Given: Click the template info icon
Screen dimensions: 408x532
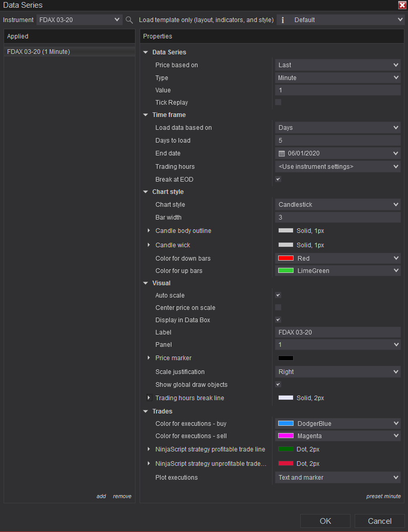Looking at the screenshot, I should (x=282, y=20).
